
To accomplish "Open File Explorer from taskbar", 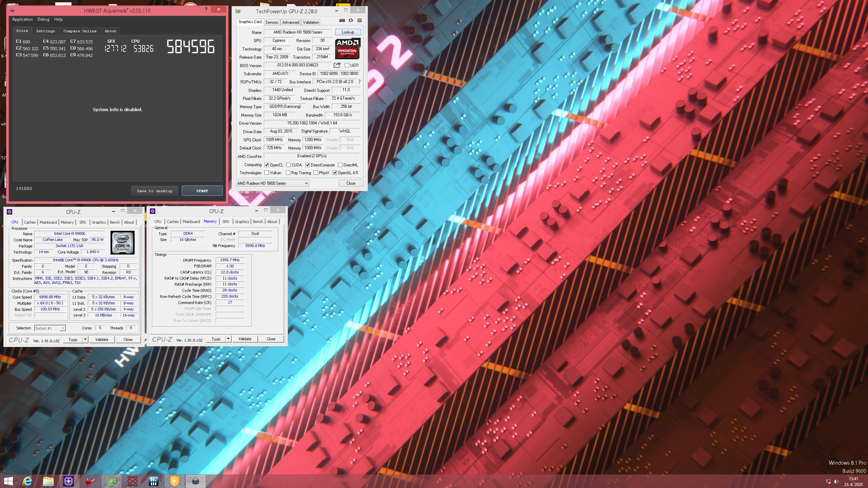I will (x=48, y=481).
